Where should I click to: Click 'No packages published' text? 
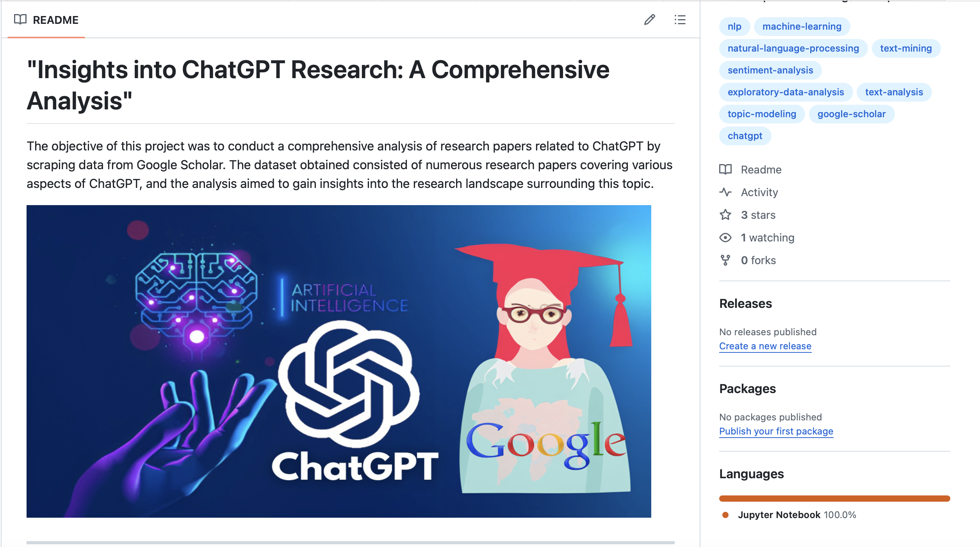770,417
